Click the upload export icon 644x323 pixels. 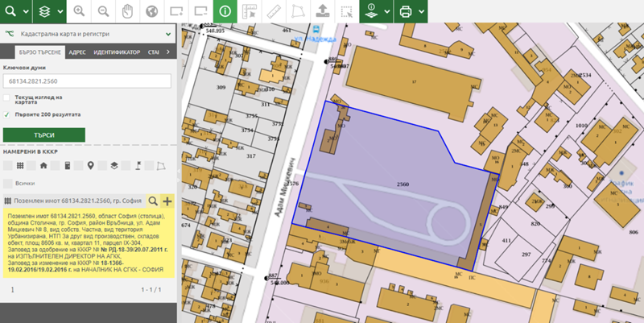pos(322,11)
